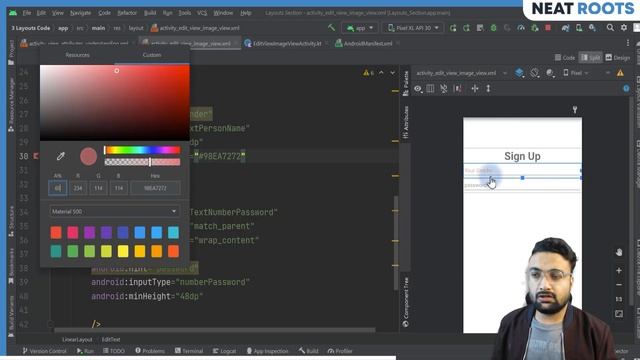Click on the alpha transparency slider

click(x=142, y=162)
